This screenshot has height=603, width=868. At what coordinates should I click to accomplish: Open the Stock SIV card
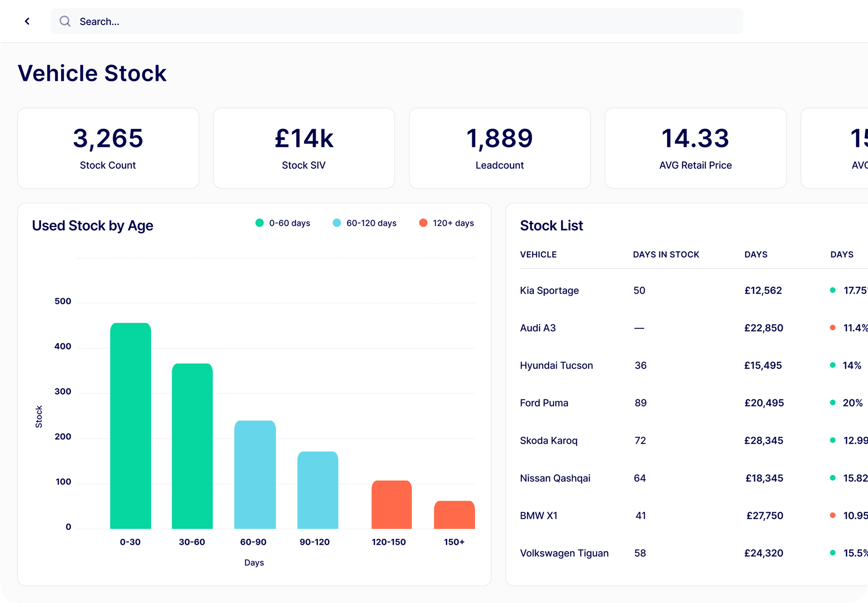(x=304, y=148)
